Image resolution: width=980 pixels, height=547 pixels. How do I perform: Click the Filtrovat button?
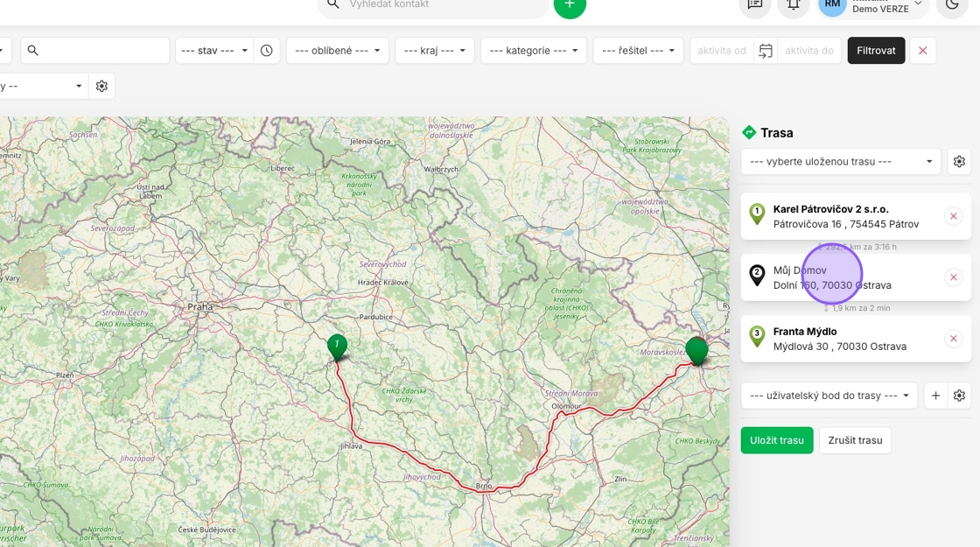tap(876, 51)
